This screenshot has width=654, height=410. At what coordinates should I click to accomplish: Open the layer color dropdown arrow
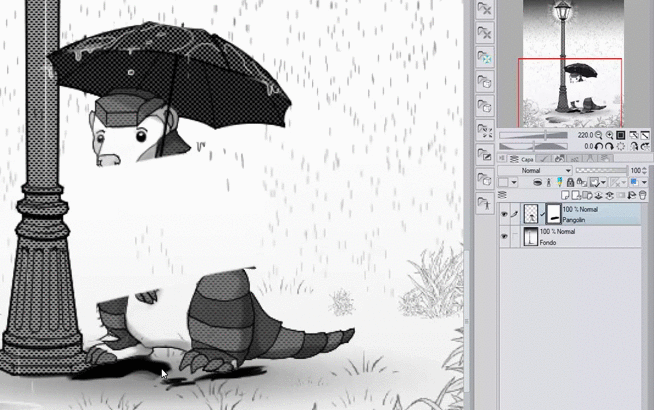[x=644, y=182]
